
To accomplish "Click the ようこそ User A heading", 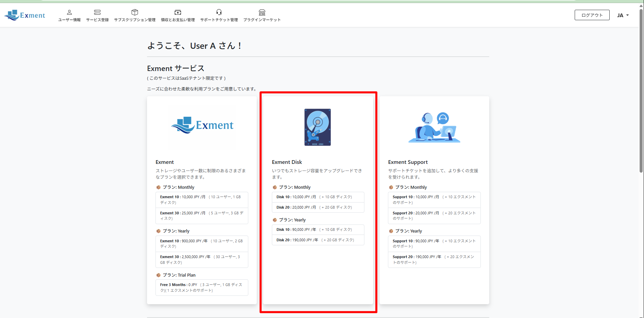I will coord(194,46).
